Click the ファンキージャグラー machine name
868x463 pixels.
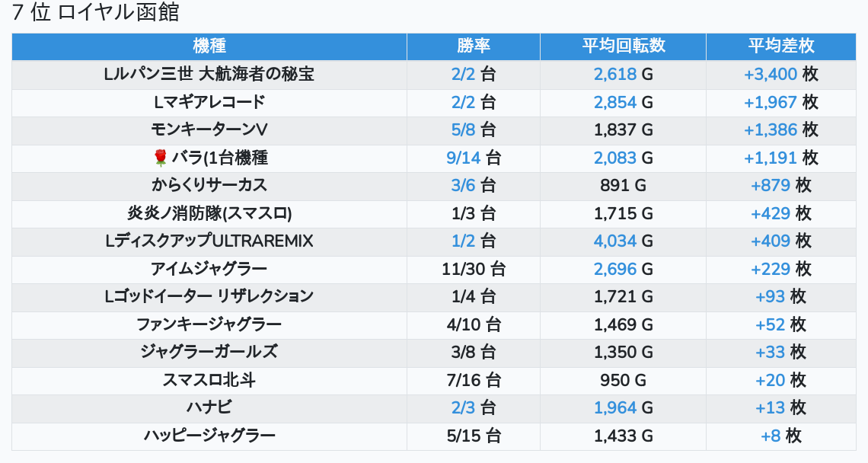click(x=209, y=324)
